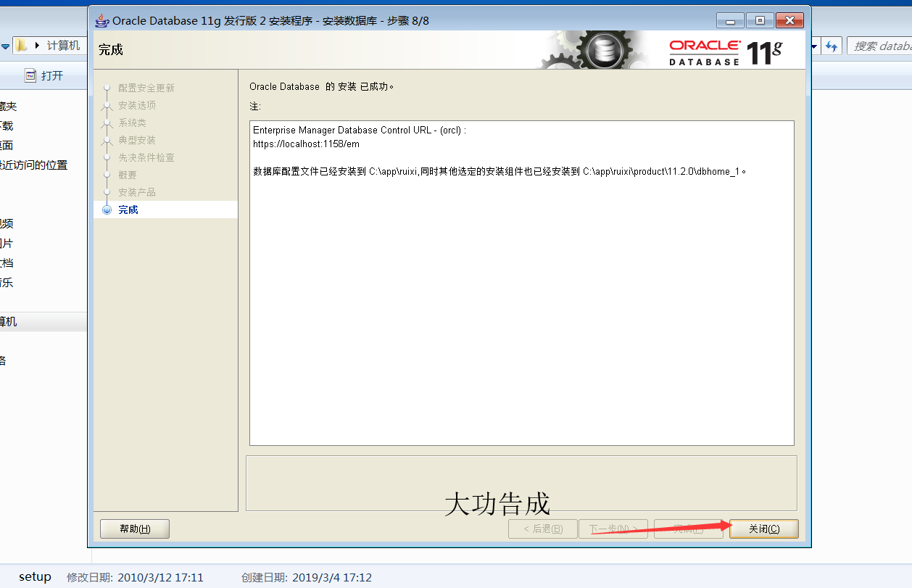Click the Java icon in installer title bar
The height and width of the screenshot is (588, 912).
(x=102, y=20)
